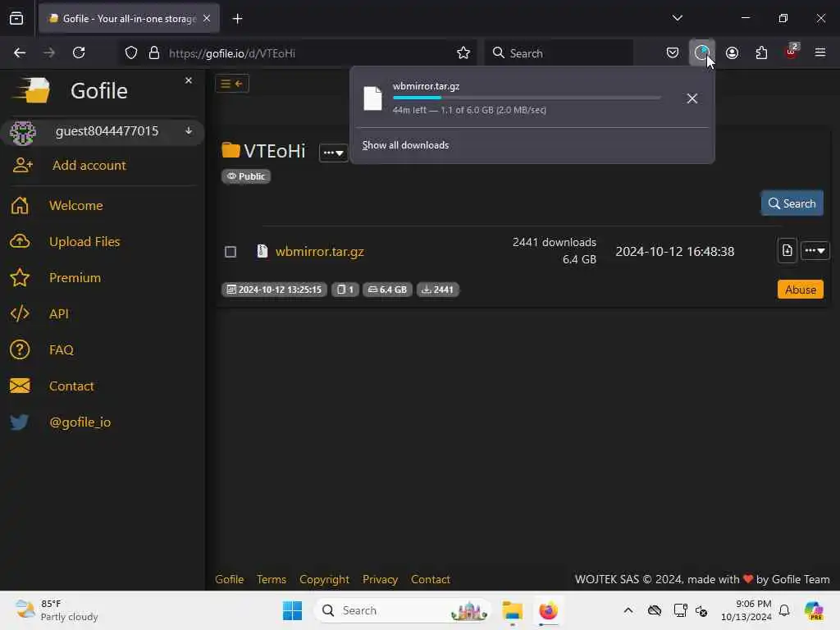Image resolution: width=840 pixels, height=630 pixels.
Task: Open the Extensions puzzle icon
Action: pyautogui.click(x=761, y=52)
